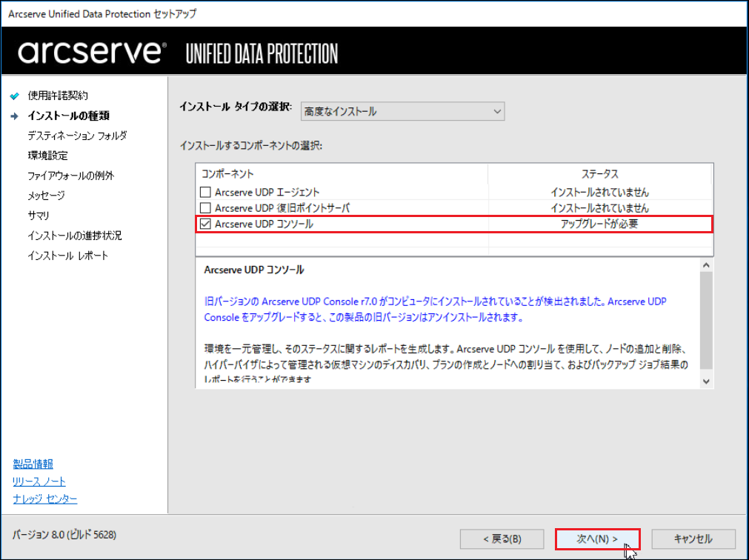Screen dimensions: 749x560
Task: Click the キャンセル button
Action: point(693,539)
